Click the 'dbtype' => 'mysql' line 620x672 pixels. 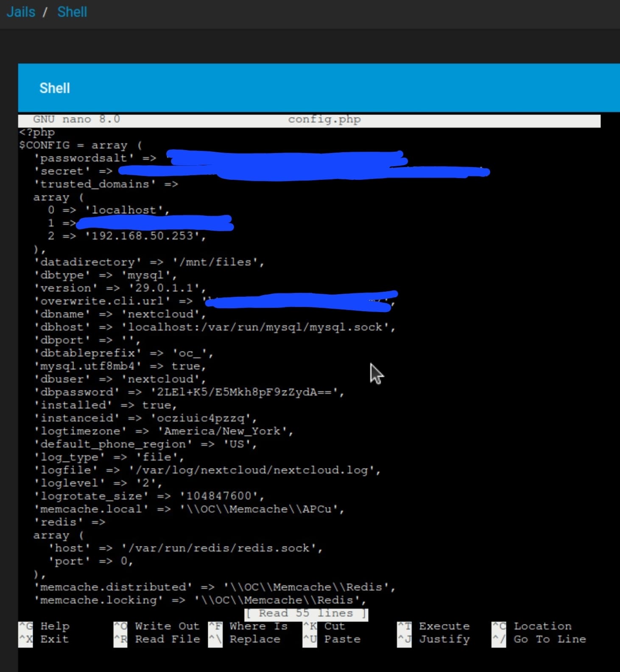pyautogui.click(x=105, y=275)
